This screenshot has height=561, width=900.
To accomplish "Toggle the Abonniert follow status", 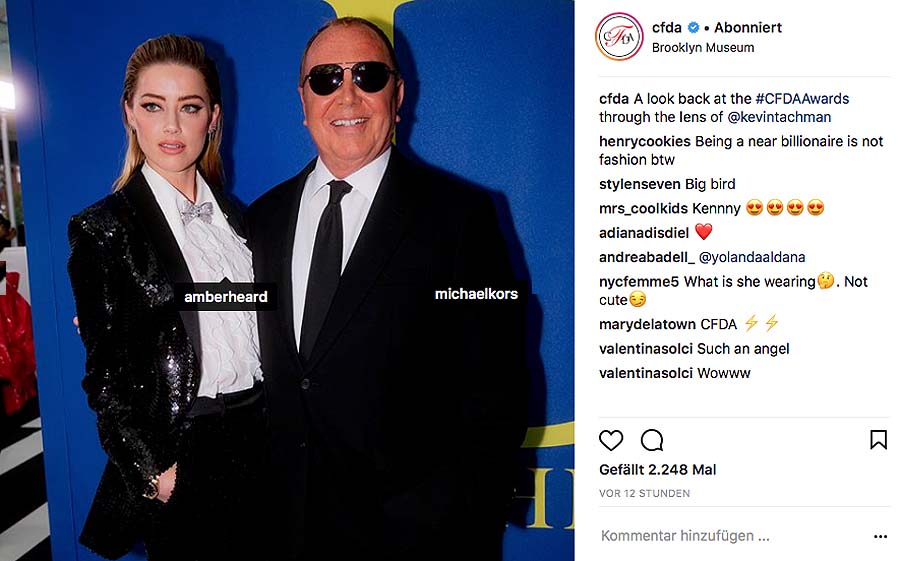I will 748,28.
